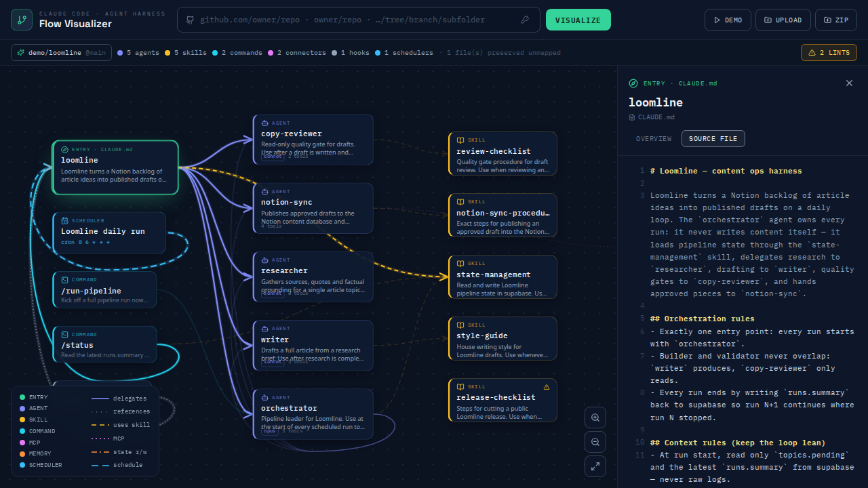Select the copy-reviewer agent node
868x488 pixels.
(x=313, y=140)
